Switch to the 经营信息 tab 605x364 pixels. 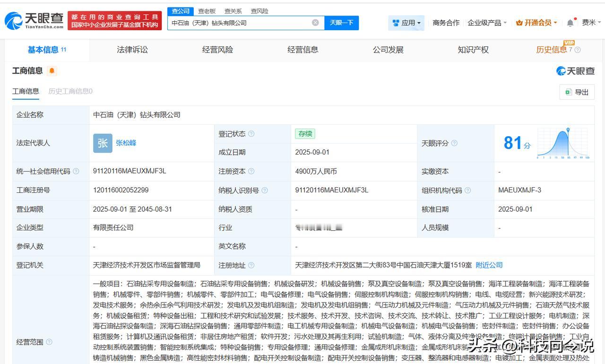[x=302, y=50]
